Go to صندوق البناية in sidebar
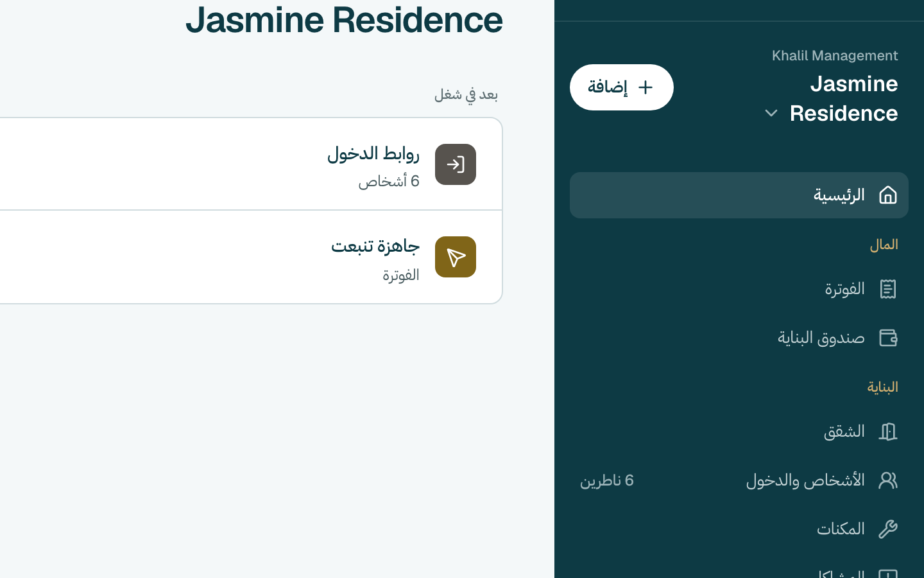This screenshot has width=924, height=578. (x=739, y=338)
